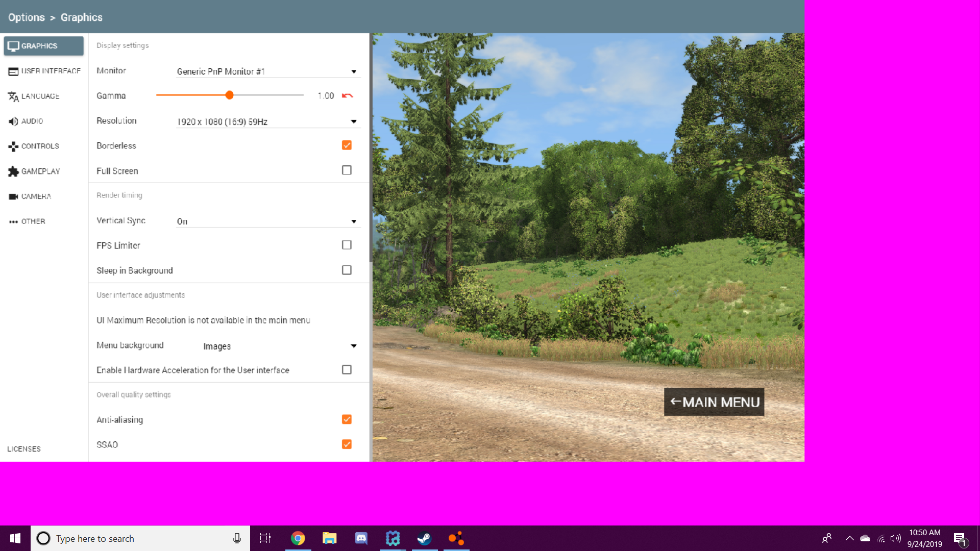Open the LICENSES link

[24, 449]
